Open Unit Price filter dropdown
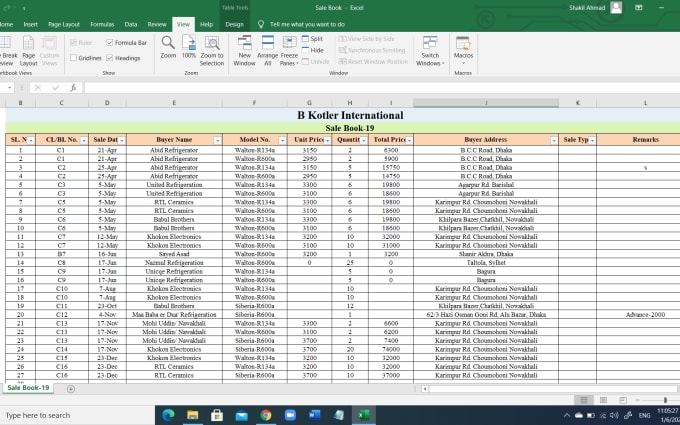This screenshot has height=425, width=680. (x=327, y=140)
